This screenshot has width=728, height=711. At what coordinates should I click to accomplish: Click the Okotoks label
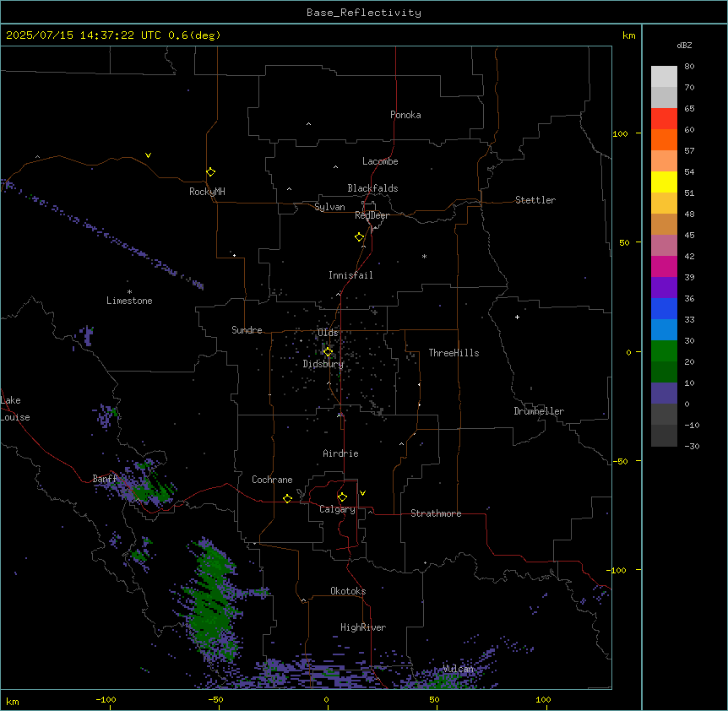point(348,591)
